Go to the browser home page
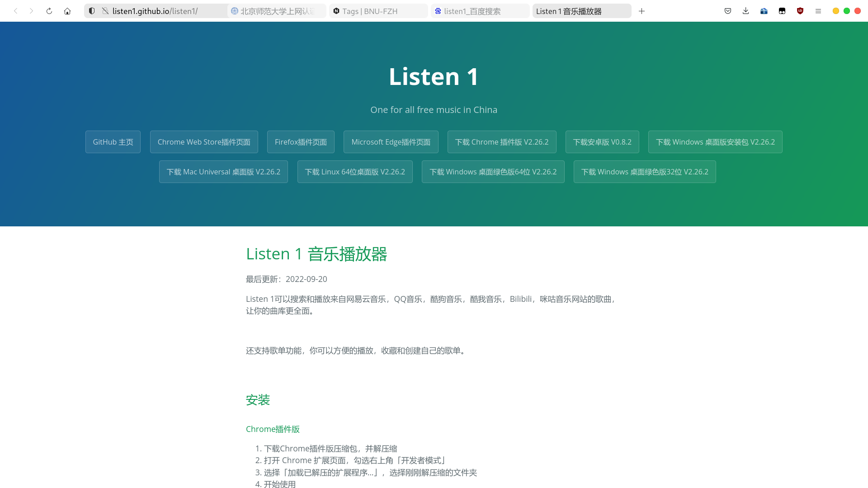The width and height of the screenshot is (868, 488). point(67,11)
